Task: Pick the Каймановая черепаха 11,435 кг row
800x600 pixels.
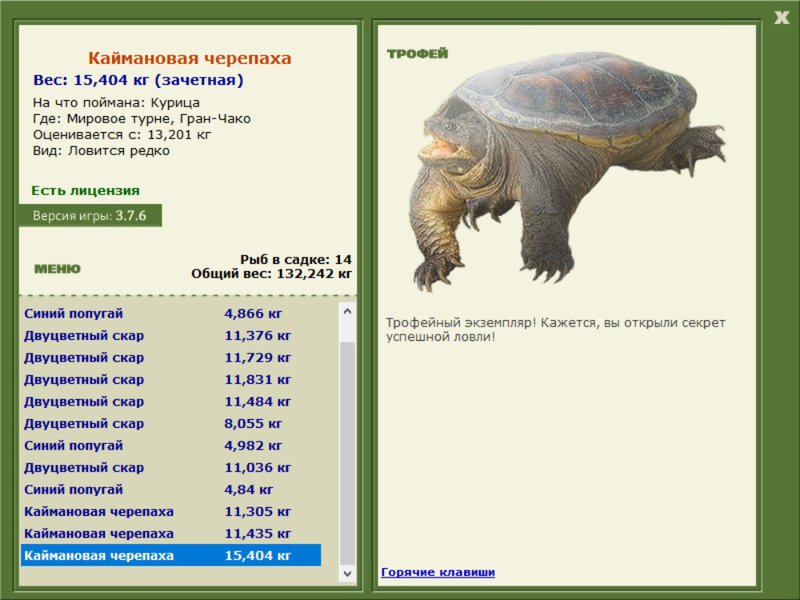Action: pyautogui.click(x=171, y=533)
